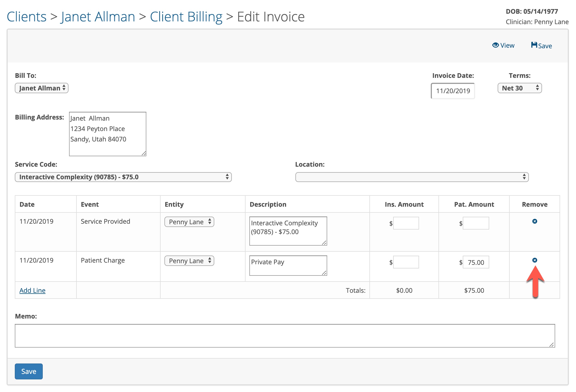The height and width of the screenshot is (392, 576).
Task: Click the Save floppy disk icon at top
Action: pos(534,45)
